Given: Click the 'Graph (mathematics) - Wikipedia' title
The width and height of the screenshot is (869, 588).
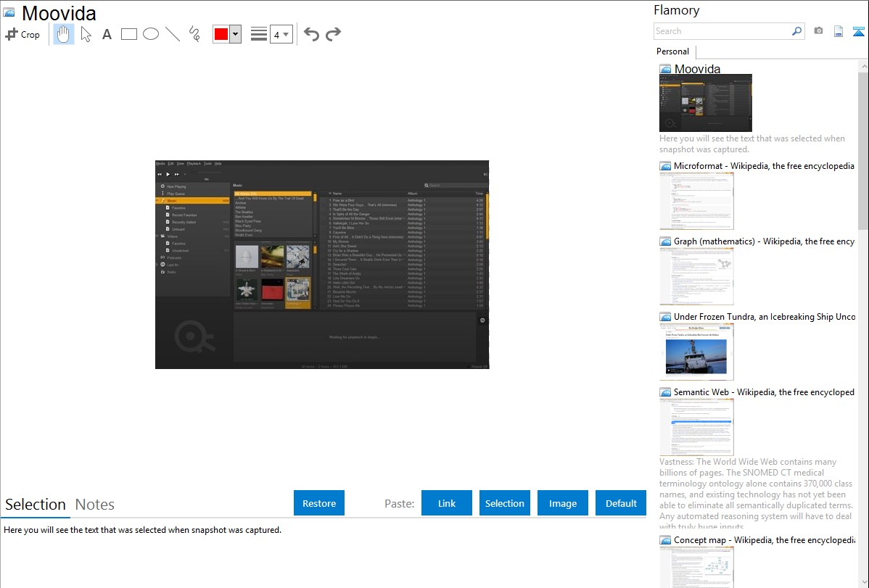Looking at the screenshot, I should coord(764,241).
